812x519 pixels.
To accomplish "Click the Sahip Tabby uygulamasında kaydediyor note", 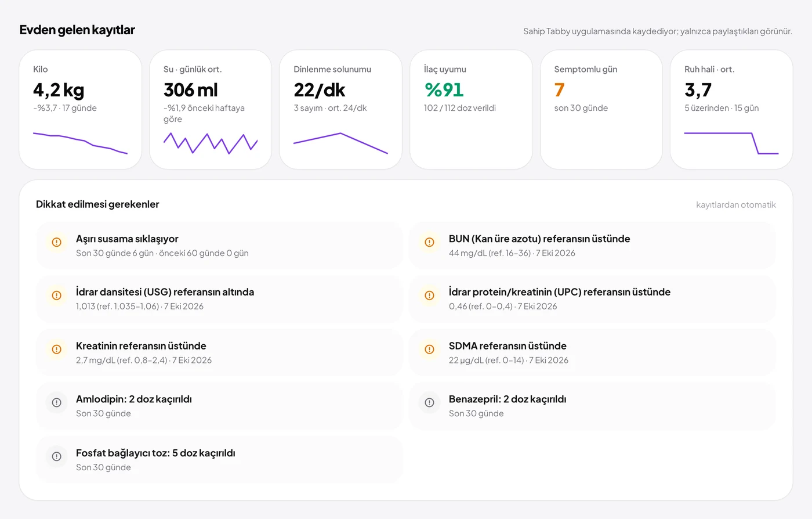I will point(658,31).
